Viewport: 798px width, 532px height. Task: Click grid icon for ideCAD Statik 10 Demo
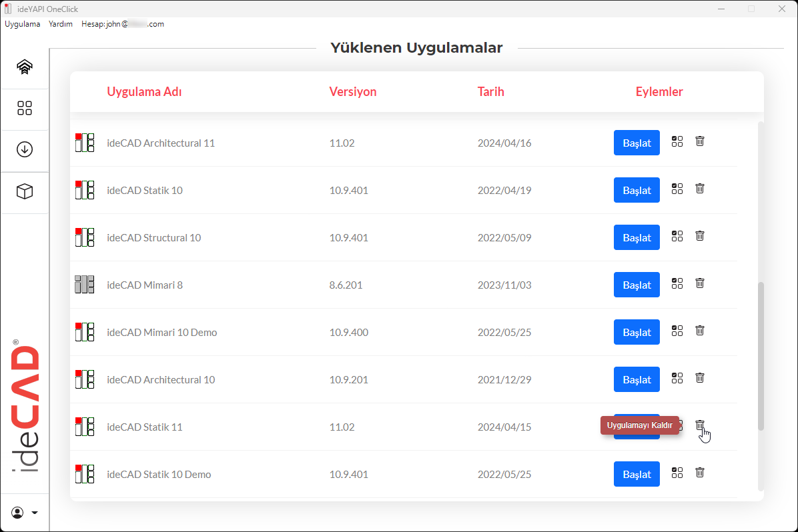(x=677, y=473)
